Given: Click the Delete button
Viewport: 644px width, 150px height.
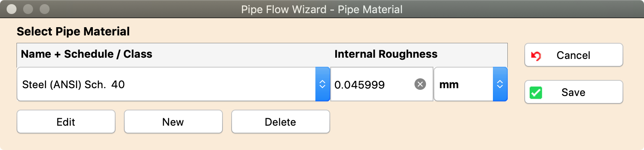Looking at the screenshot, I should tap(281, 122).
